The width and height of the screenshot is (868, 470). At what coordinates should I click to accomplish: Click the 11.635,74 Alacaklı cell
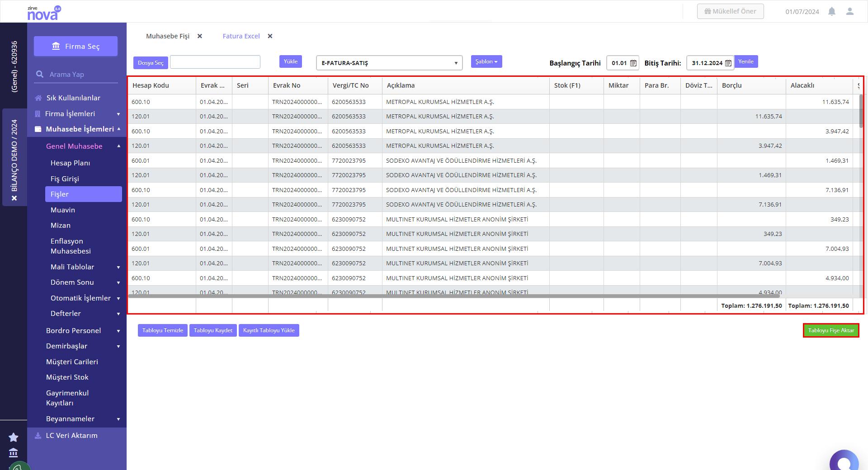pos(819,102)
